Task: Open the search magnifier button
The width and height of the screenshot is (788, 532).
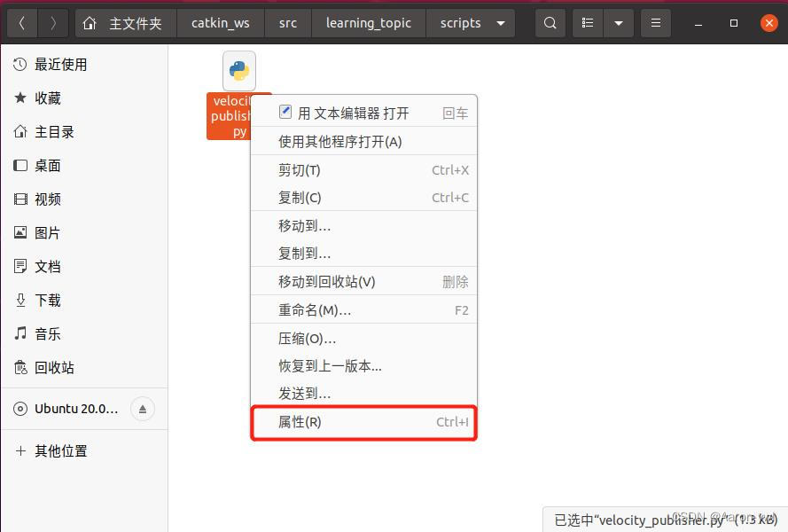Action: click(x=550, y=23)
